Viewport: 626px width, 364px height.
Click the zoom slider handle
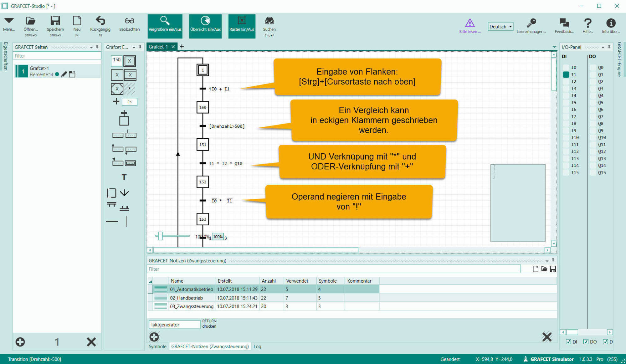click(160, 236)
